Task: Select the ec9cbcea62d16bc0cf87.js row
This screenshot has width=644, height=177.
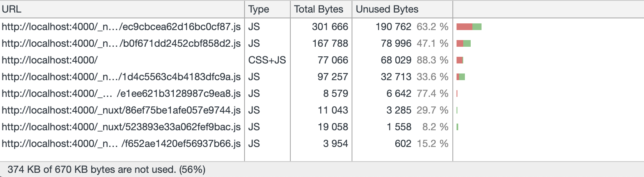Action: [x=121, y=27]
